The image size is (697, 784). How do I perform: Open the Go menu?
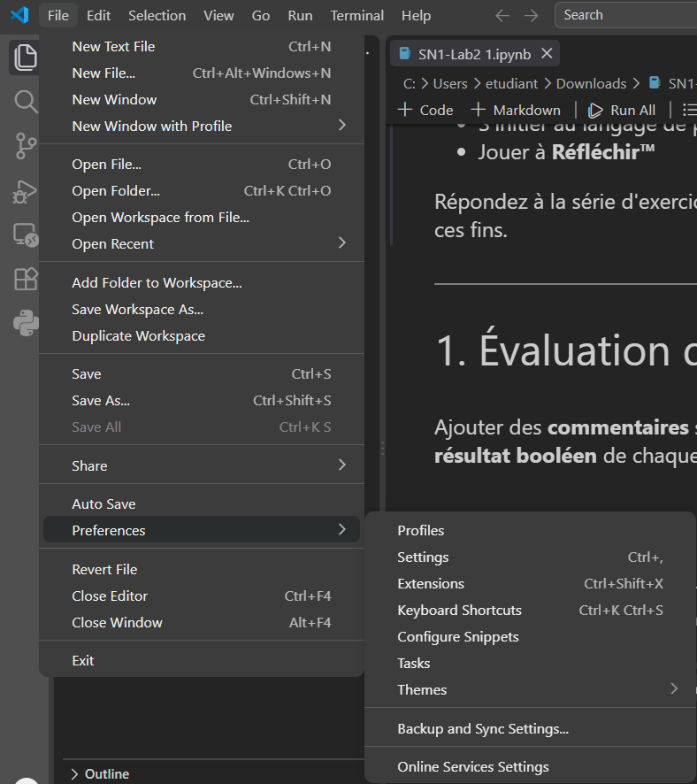point(260,16)
